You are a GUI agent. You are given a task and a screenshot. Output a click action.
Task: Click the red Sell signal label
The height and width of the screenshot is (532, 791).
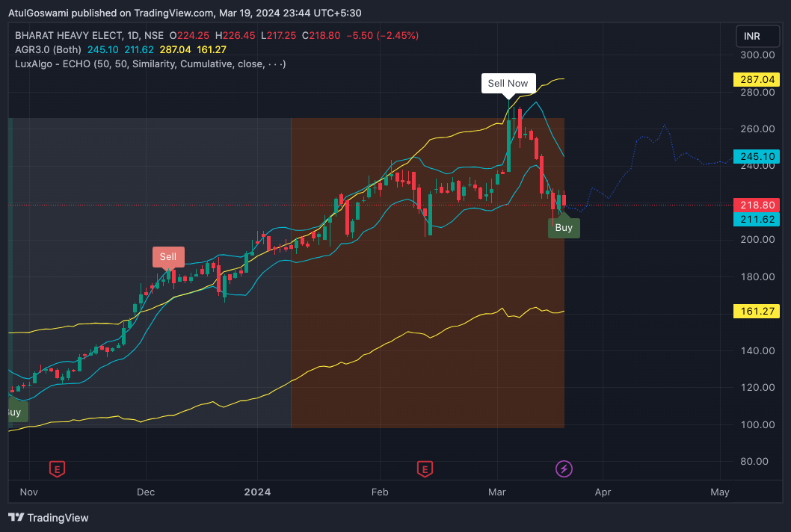tap(168, 257)
